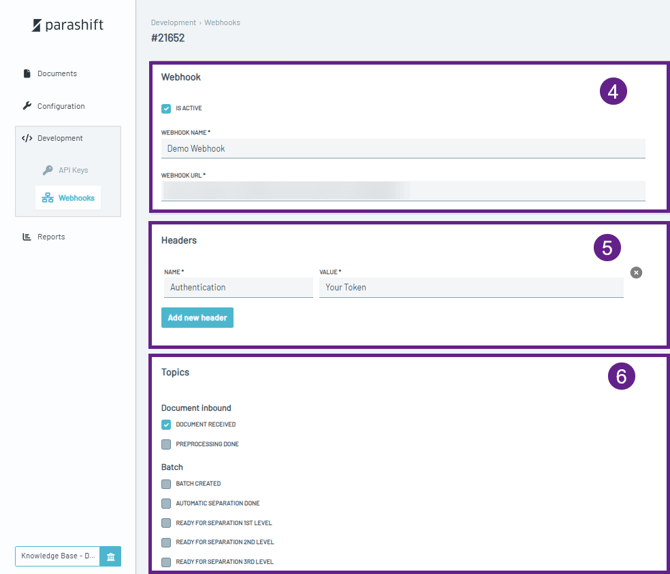Remove the Authentication header row

point(636,273)
